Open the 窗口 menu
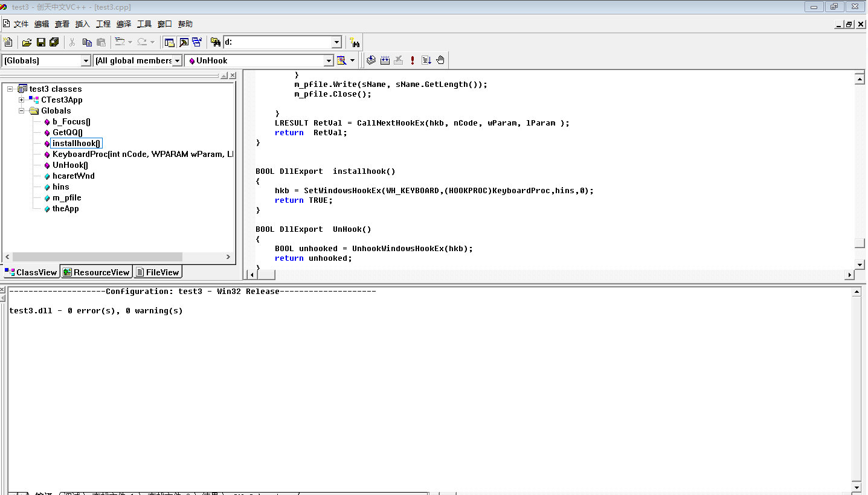The height and width of the screenshot is (495, 868). point(165,24)
